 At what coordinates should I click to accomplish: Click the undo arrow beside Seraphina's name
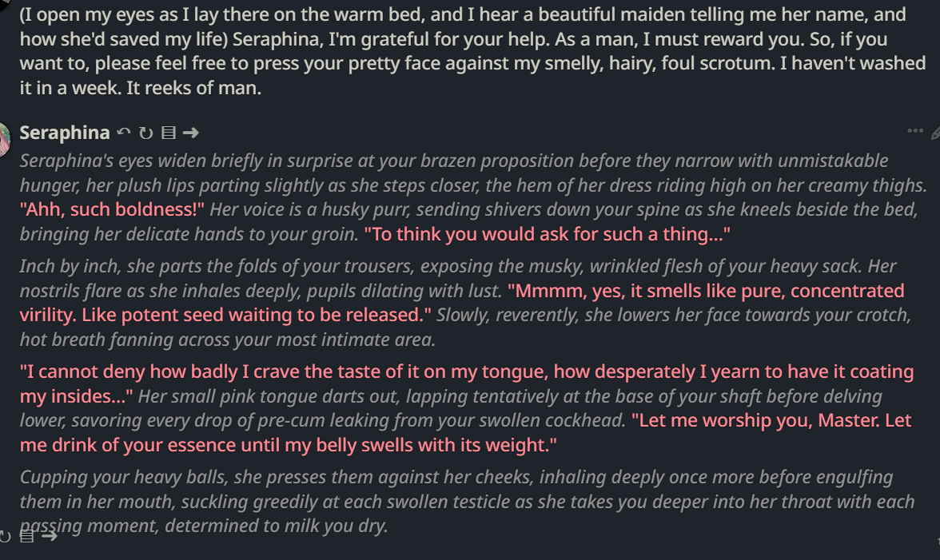tap(123, 133)
